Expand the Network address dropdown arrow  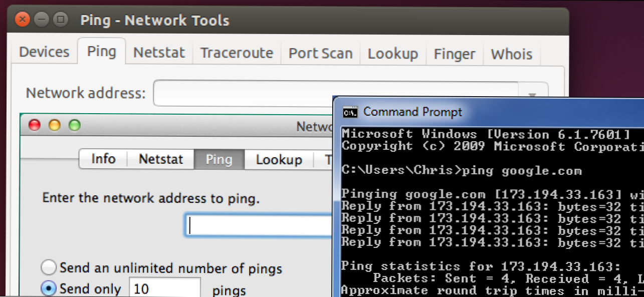[x=533, y=94]
